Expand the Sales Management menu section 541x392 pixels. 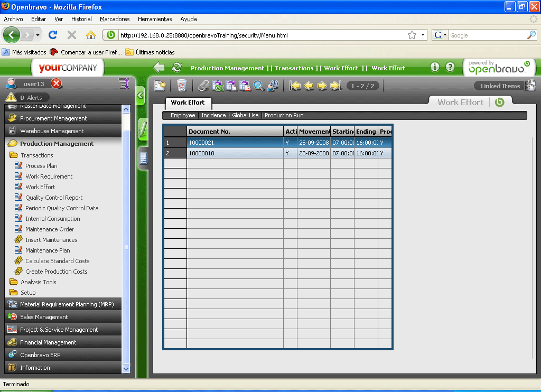(x=44, y=317)
